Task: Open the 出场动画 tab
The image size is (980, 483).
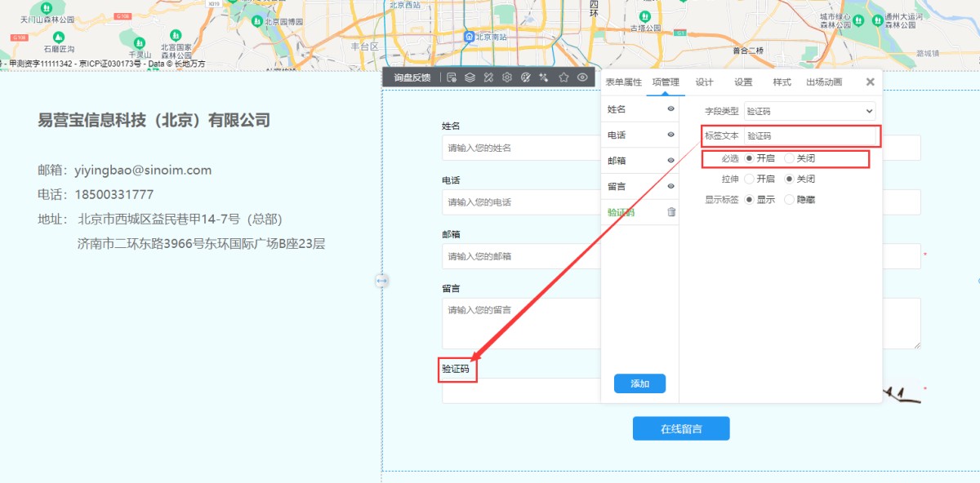Action: tap(824, 82)
